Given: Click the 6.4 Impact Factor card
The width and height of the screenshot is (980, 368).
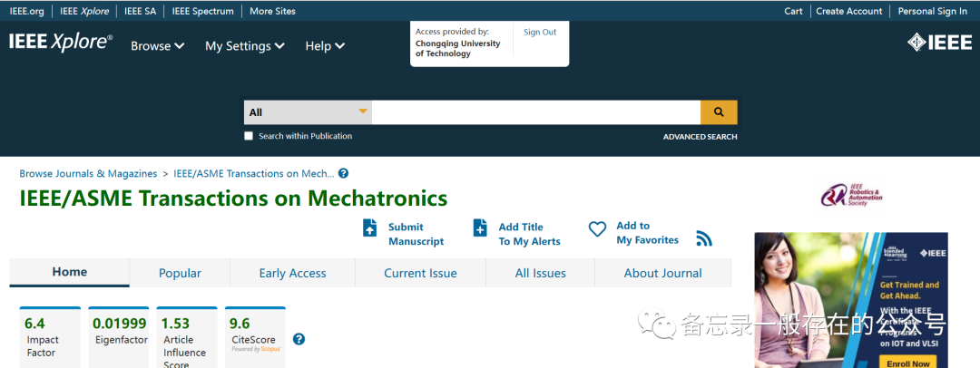Looking at the screenshot, I should 50,337.
